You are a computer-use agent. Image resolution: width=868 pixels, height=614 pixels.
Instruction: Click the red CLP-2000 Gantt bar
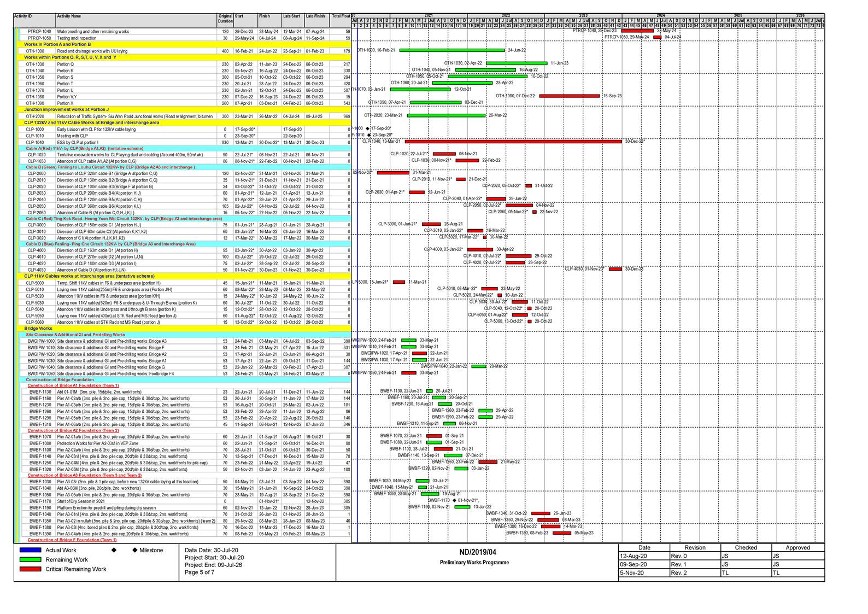point(393,173)
